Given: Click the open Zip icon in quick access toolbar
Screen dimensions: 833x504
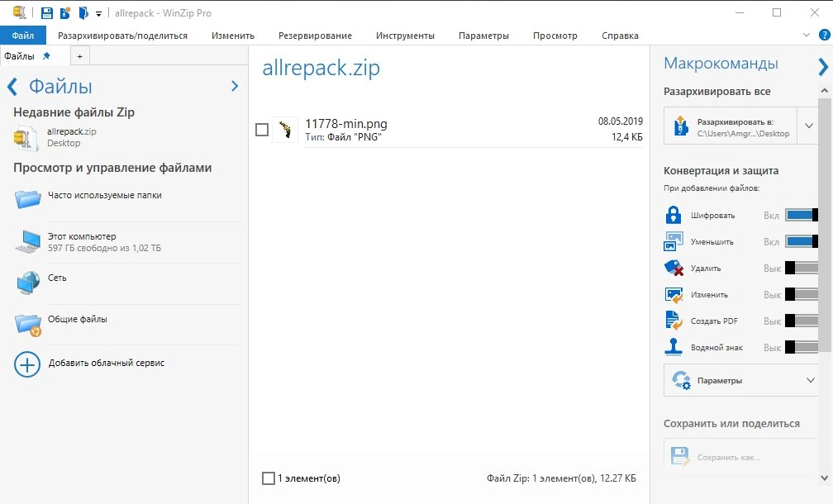Looking at the screenshot, I should click(83, 13).
